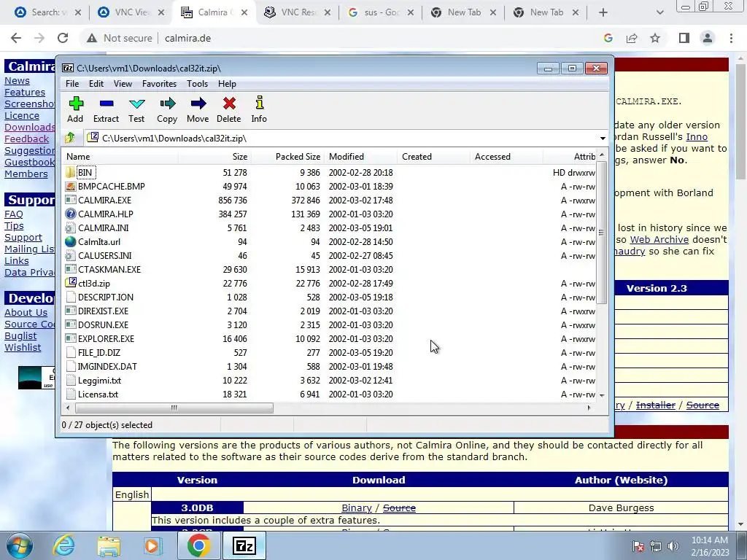Viewport: 747px width, 560px height.
Task: Bookmark this page with the star icon
Action: 655,38
